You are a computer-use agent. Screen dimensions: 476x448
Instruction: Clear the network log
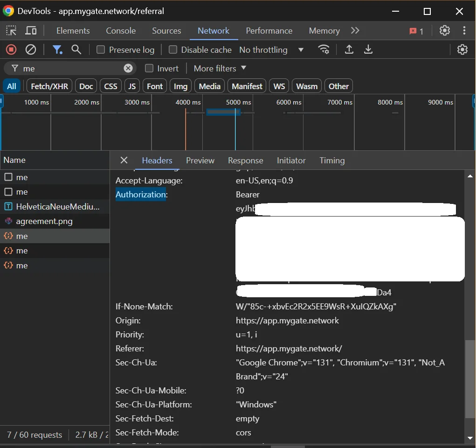click(x=30, y=49)
